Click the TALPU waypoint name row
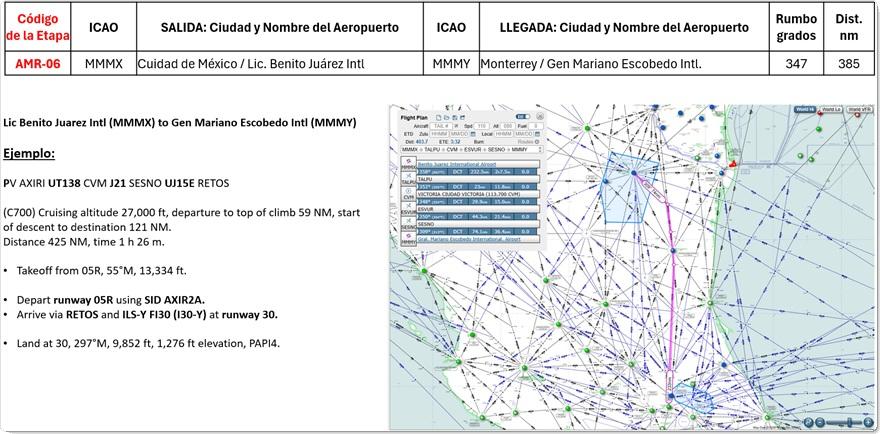 [x=478, y=179]
